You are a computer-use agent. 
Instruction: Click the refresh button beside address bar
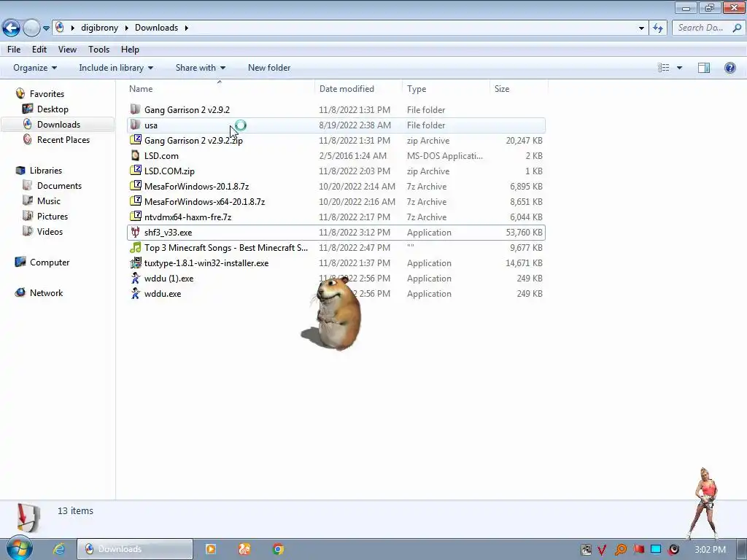(658, 28)
